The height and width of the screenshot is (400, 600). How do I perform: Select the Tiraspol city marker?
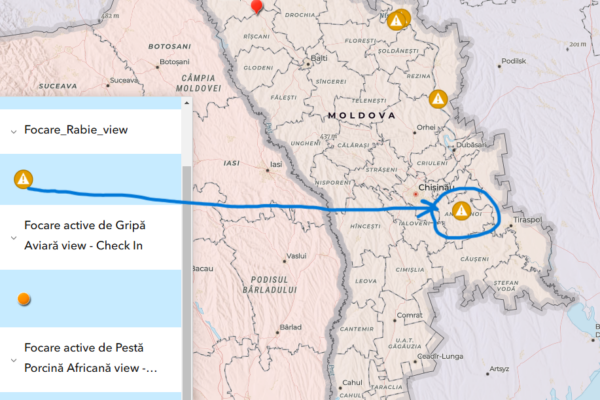pyautogui.click(x=510, y=228)
